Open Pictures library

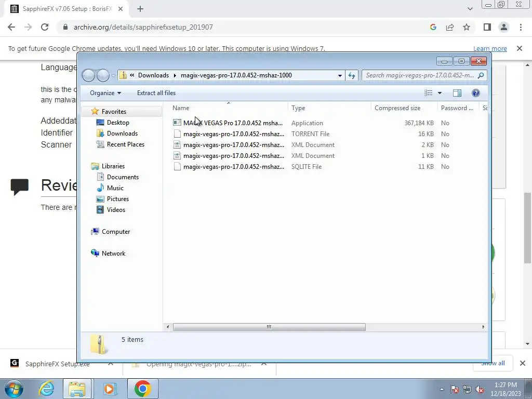(118, 199)
